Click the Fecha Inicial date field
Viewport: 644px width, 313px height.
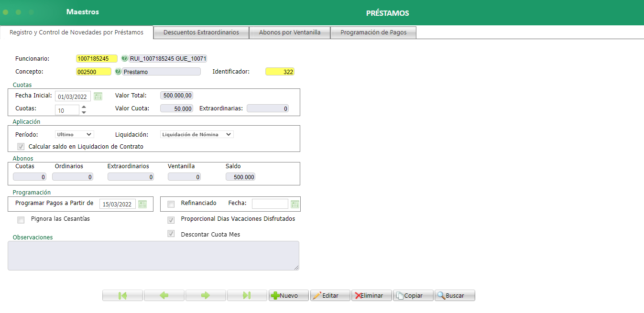pos(73,96)
